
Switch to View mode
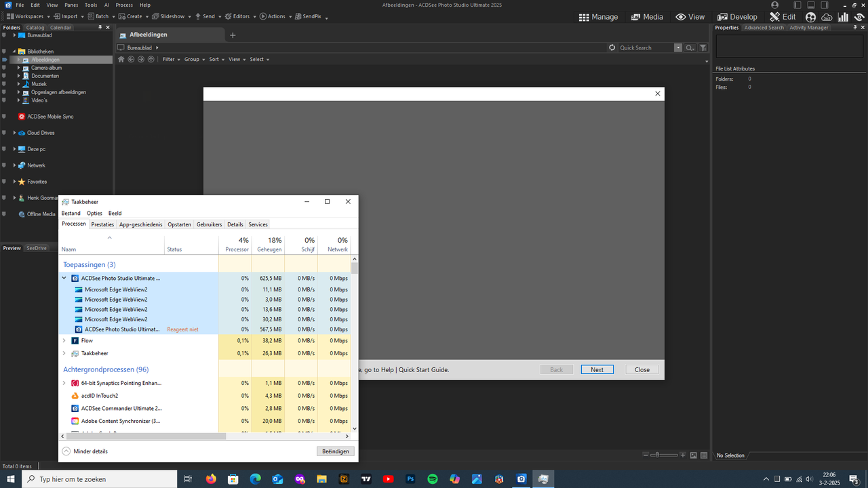[690, 17]
